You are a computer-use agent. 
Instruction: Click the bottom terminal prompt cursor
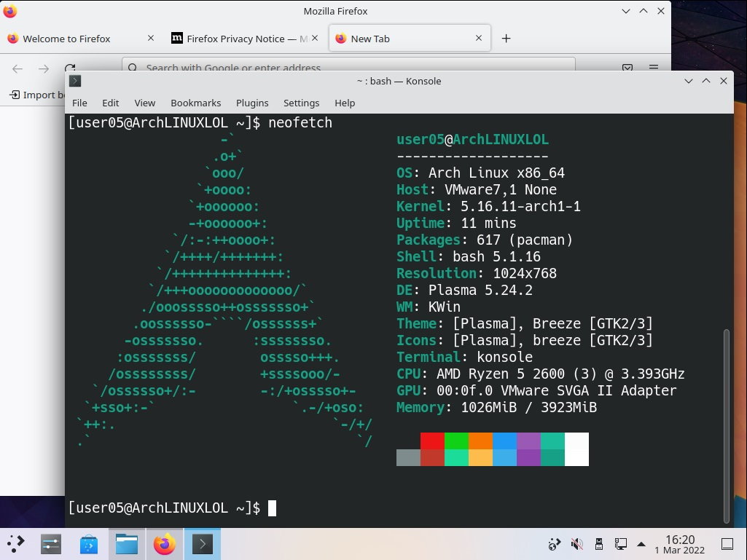272,508
